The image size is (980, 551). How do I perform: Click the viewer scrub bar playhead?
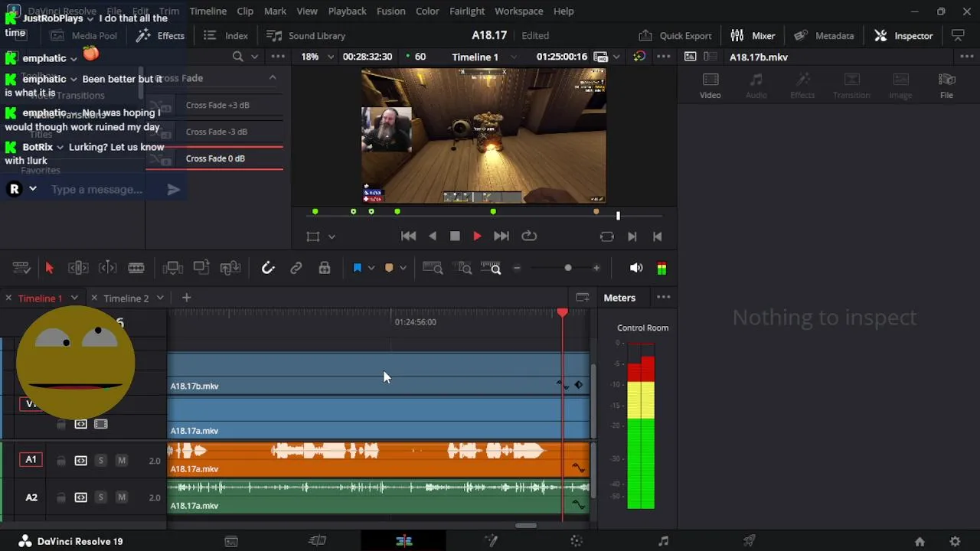pos(618,215)
